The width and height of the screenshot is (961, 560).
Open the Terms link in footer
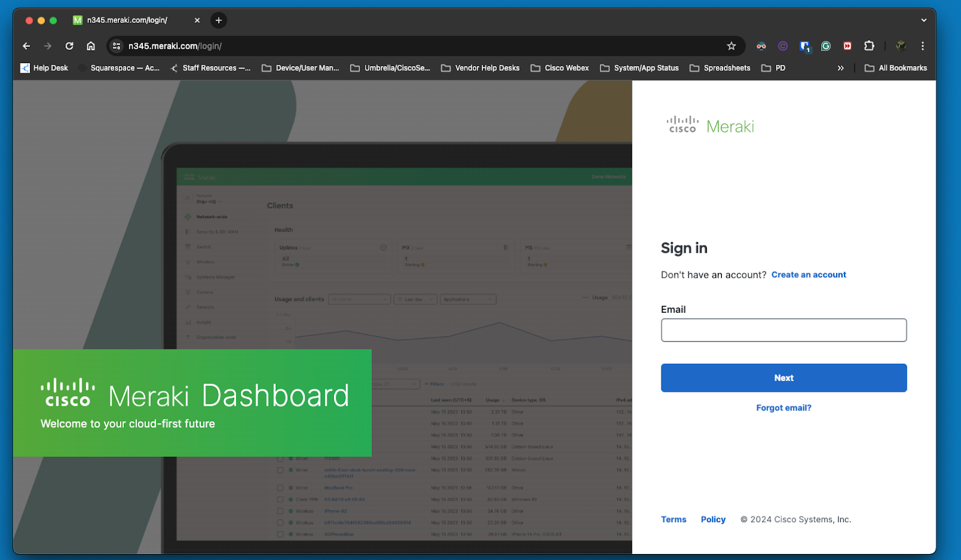click(673, 520)
